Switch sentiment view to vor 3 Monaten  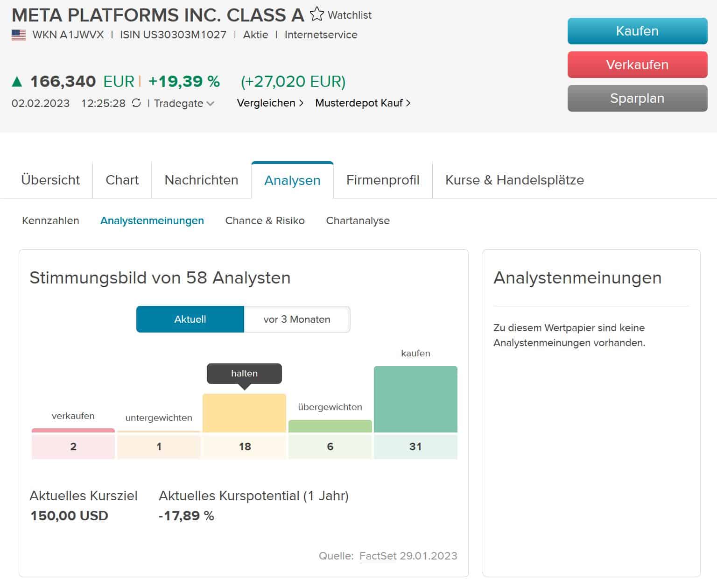click(297, 319)
